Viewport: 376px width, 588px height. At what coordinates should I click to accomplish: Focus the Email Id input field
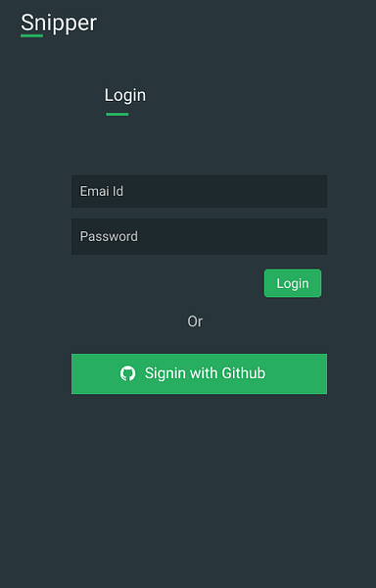(199, 191)
